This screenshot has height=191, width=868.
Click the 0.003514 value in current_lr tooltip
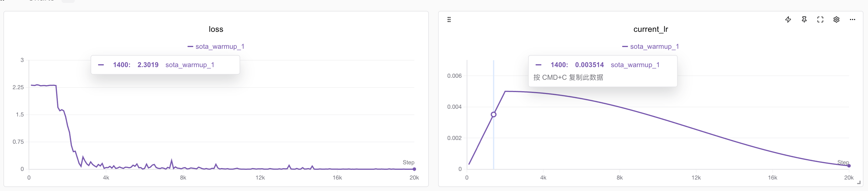[589, 65]
